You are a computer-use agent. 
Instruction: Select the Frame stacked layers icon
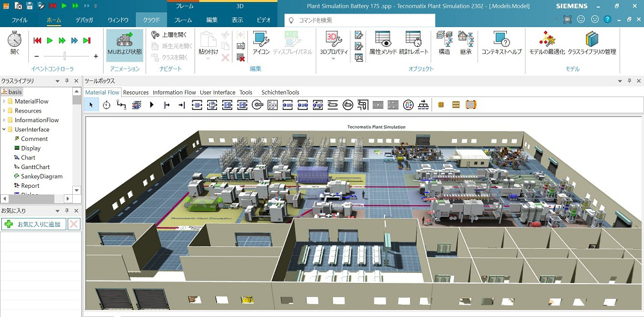pos(137,105)
